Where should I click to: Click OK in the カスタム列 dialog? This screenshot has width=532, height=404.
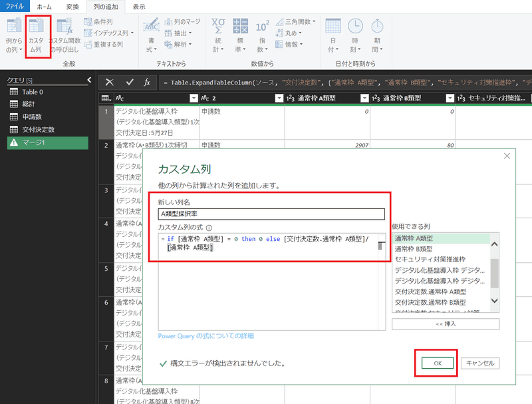[x=437, y=363]
